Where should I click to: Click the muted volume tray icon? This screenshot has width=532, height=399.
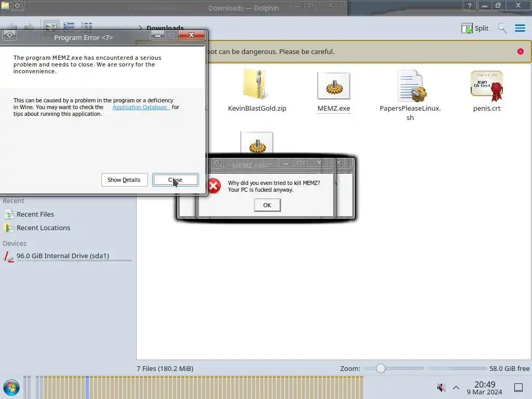[x=441, y=388]
